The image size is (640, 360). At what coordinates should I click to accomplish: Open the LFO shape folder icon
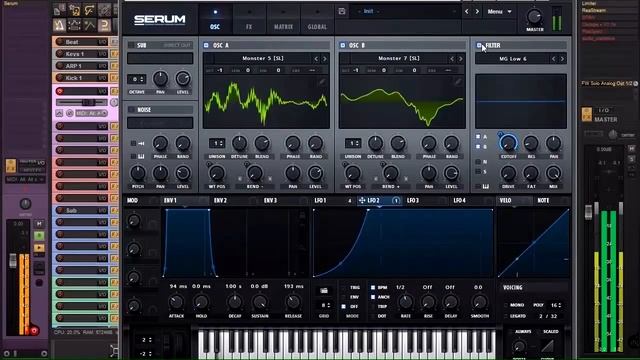[x=324, y=291]
